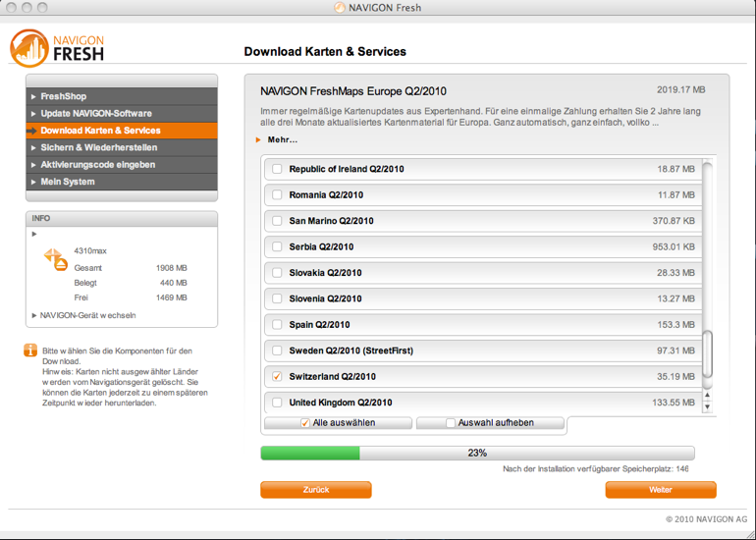Viewport: 756px width, 540px height.
Task: Click the Zurück button
Action: [x=316, y=490]
